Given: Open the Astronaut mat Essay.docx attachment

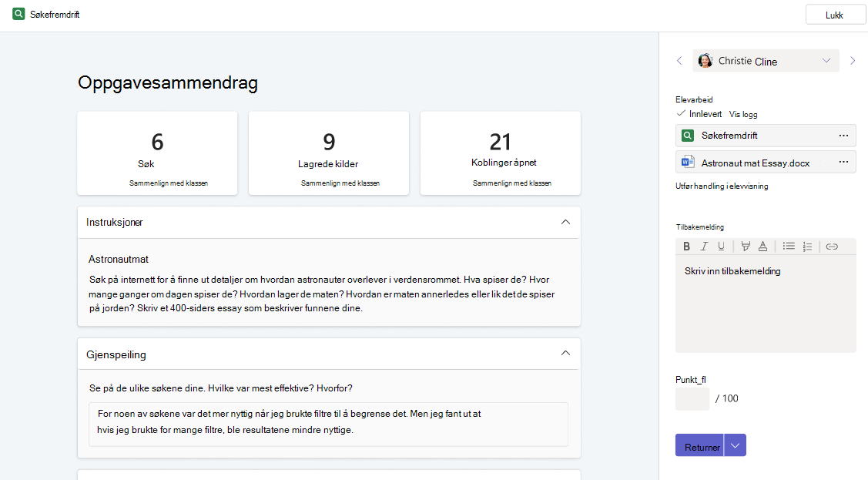Looking at the screenshot, I should pos(766,163).
